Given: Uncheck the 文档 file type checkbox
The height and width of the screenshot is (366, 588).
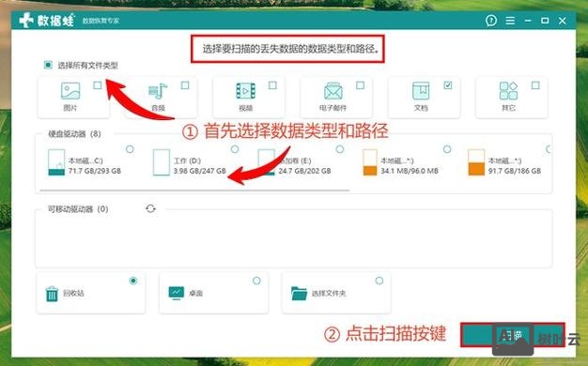Looking at the screenshot, I should coord(448,85).
